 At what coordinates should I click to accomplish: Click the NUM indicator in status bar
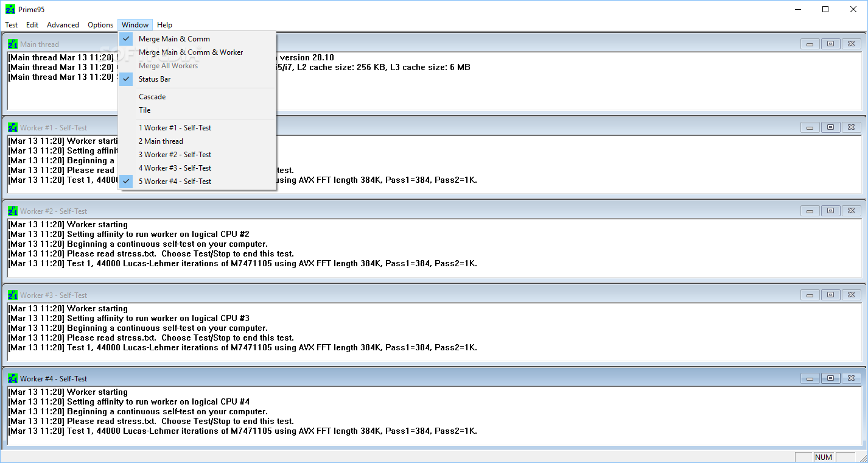pyautogui.click(x=824, y=458)
